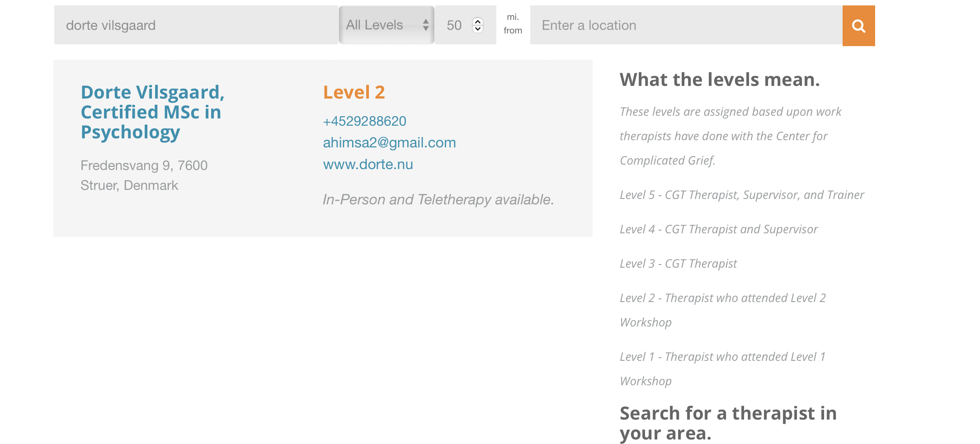The height and width of the screenshot is (444, 980).
Task: Click 'In-Person and Teletherapy available' text
Action: pyautogui.click(x=438, y=199)
